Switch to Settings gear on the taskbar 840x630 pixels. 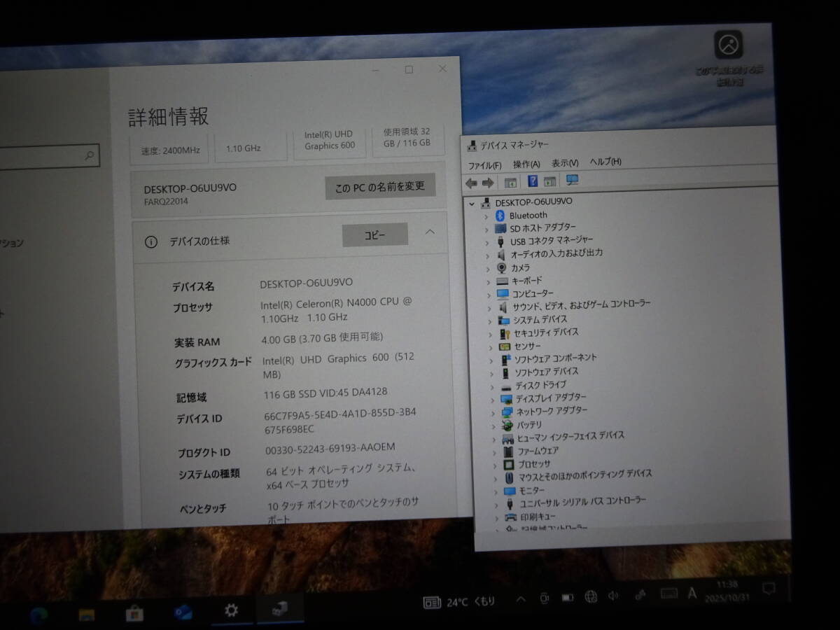(231, 610)
